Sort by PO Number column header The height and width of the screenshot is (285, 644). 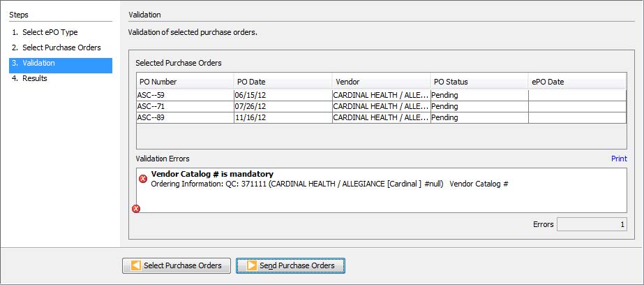184,82
